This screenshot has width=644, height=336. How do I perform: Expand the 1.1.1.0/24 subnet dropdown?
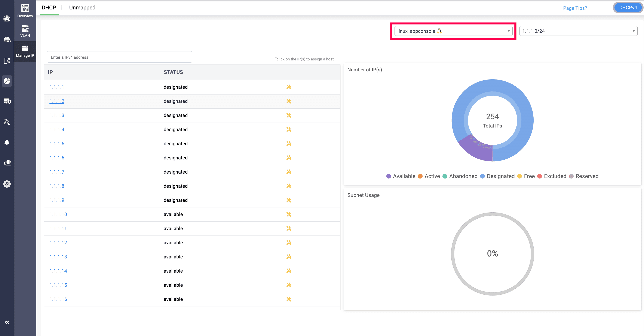(578, 31)
